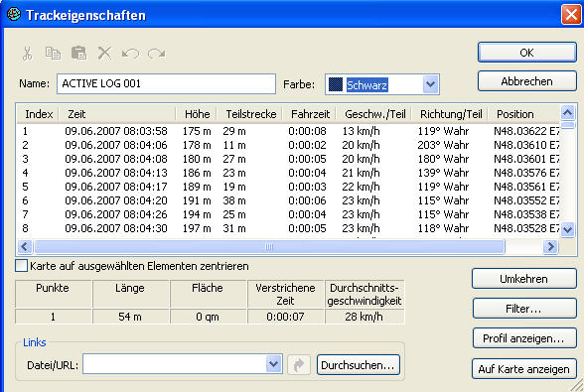Image resolution: width=584 pixels, height=392 pixels.
Task: Click the Cut scissors icon
Action: [27, 54]
